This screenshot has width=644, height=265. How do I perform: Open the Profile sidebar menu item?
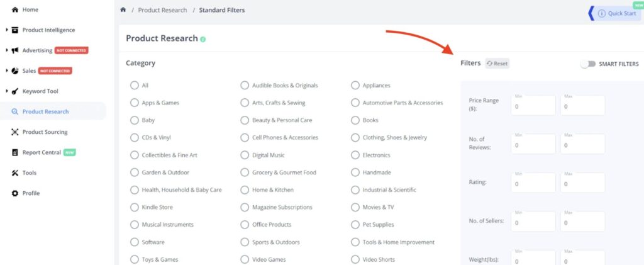(x=31, y=193)
